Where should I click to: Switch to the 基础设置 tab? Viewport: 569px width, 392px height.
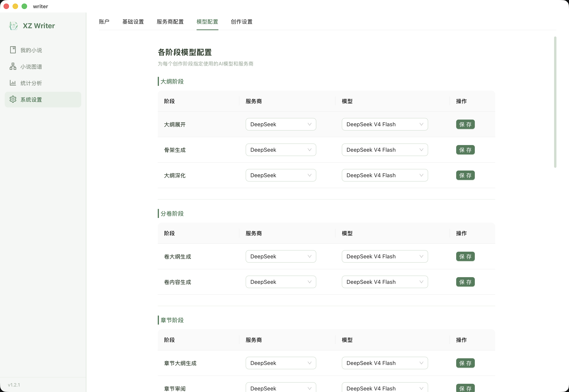point(133,22)
